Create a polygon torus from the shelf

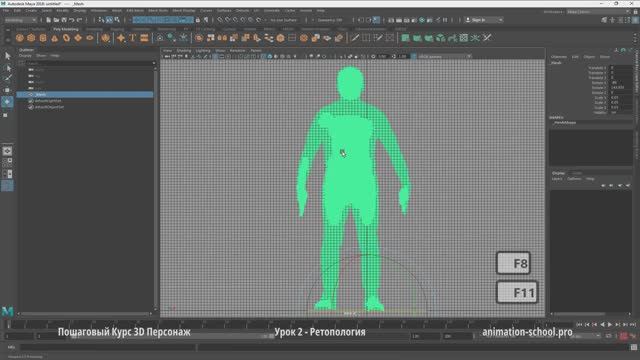(66, 38)
